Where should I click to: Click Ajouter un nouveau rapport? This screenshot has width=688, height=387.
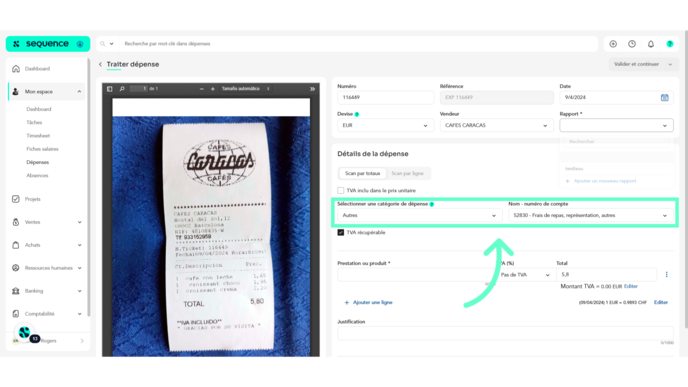601,181
